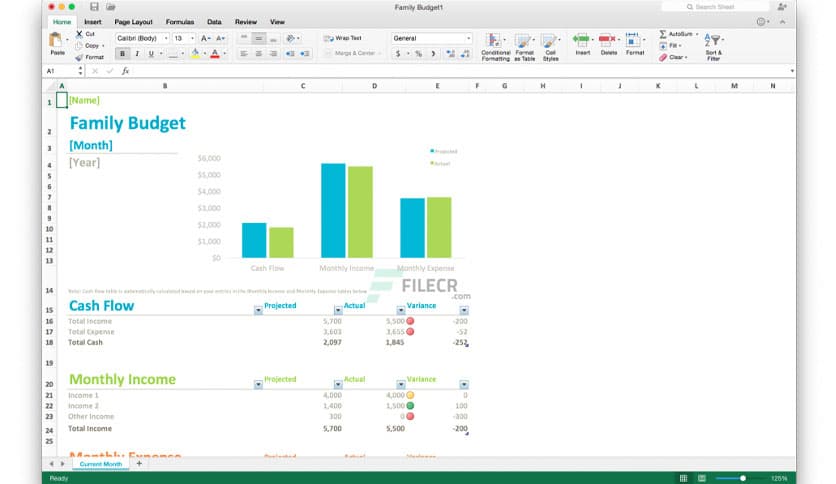
Task: Click the Delete cells icon
Action: (x=607, y=39)
